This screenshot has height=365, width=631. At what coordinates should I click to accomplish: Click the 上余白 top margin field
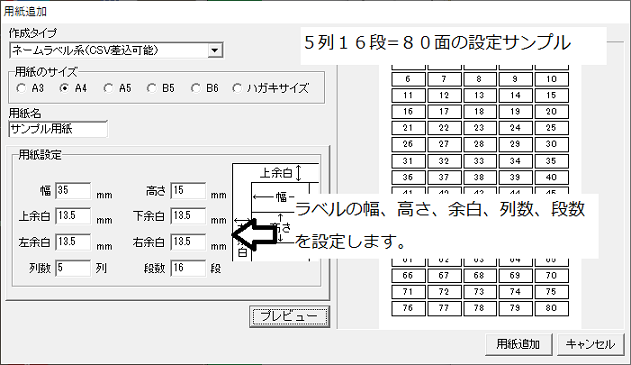click(73, 216)
